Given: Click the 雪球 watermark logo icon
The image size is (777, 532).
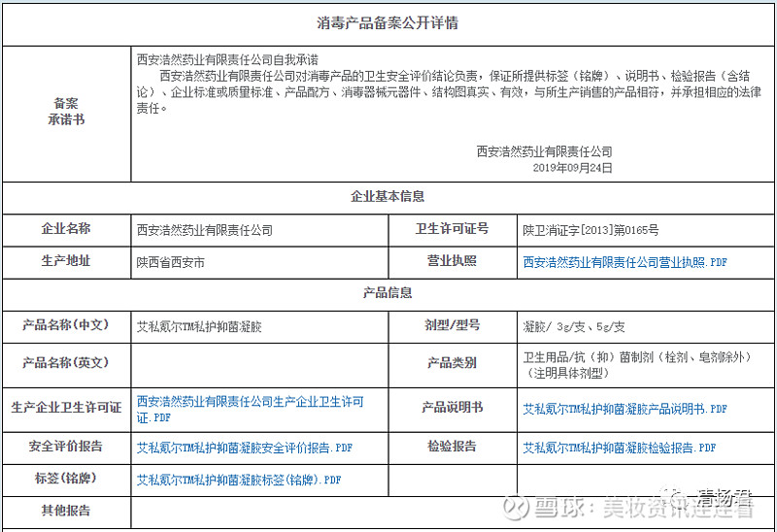Looking at the screenshot, I should 516,507.
